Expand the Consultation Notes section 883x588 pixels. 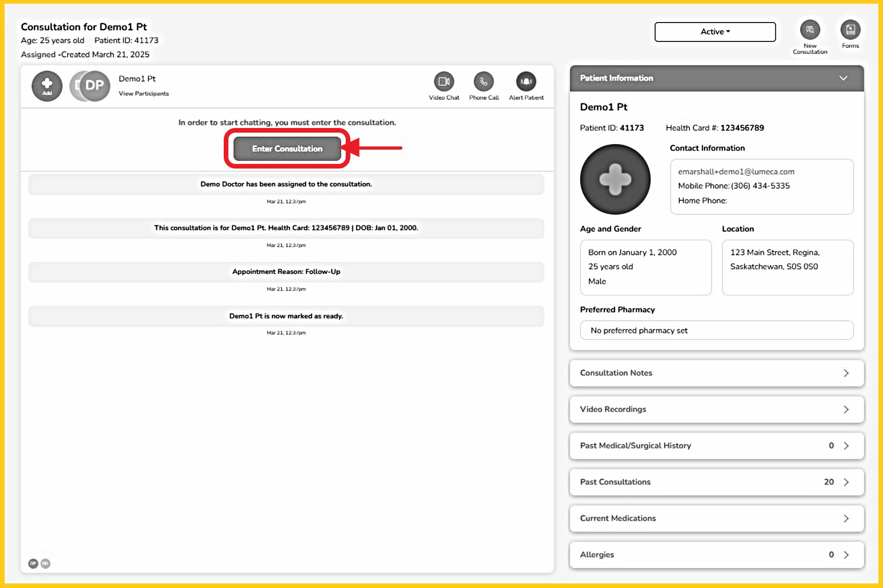tap(716, 373)
